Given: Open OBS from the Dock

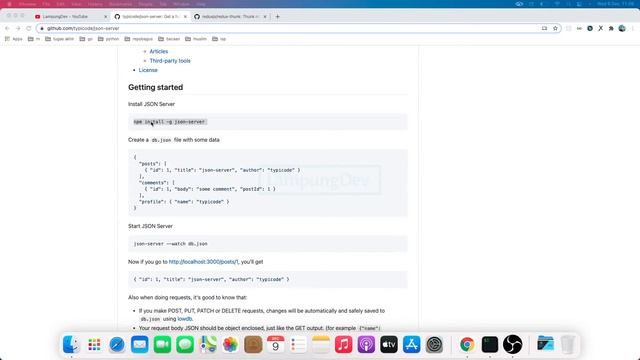Looking at the screenshot, I should (512, 344).
